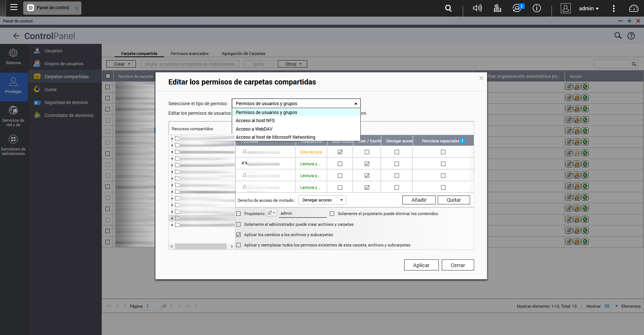Uncheck 'Aplicar los cambios a los archivos y subcarpetas'
The width and height of the screenshot is (644, 335).
tap(238, 235)
